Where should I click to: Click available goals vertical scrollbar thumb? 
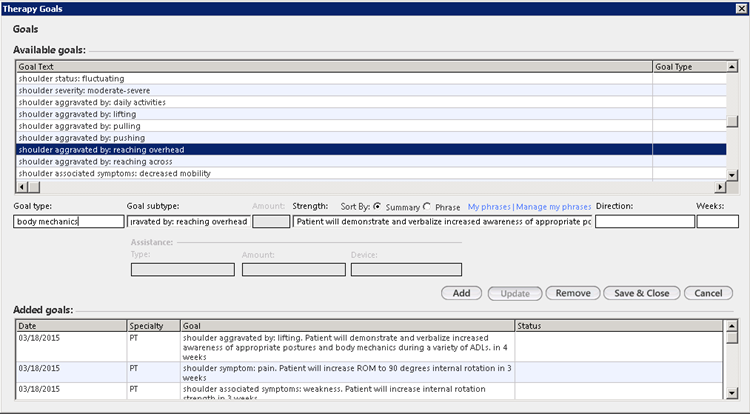coord(732,121)
